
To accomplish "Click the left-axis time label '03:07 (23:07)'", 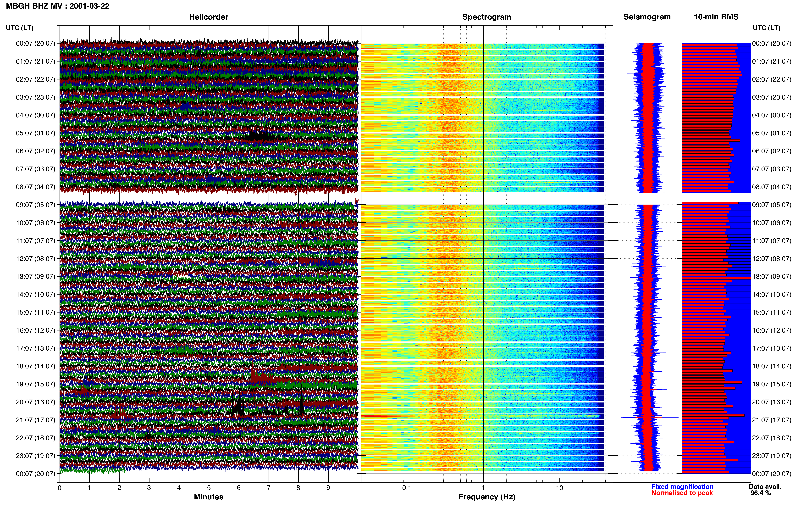I will [36, 97].
